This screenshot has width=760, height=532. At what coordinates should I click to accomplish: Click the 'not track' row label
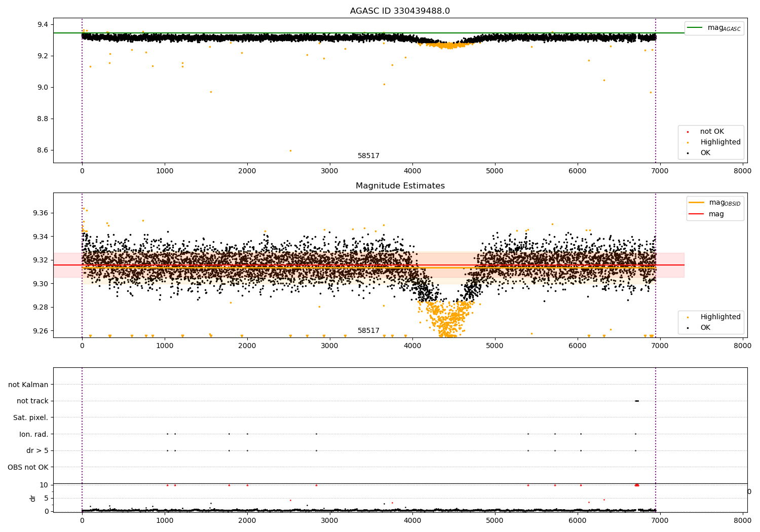pyautogui.click(x=32, y=401)
